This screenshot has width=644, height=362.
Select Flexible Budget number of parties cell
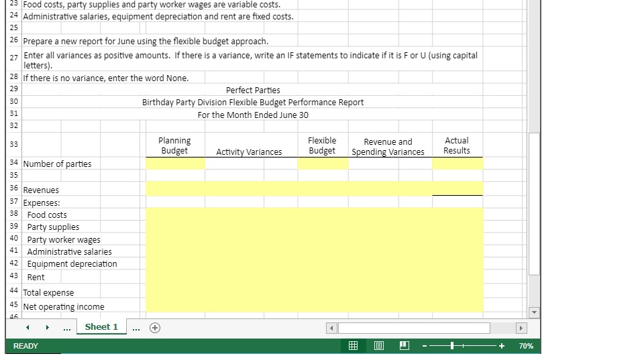323,164
